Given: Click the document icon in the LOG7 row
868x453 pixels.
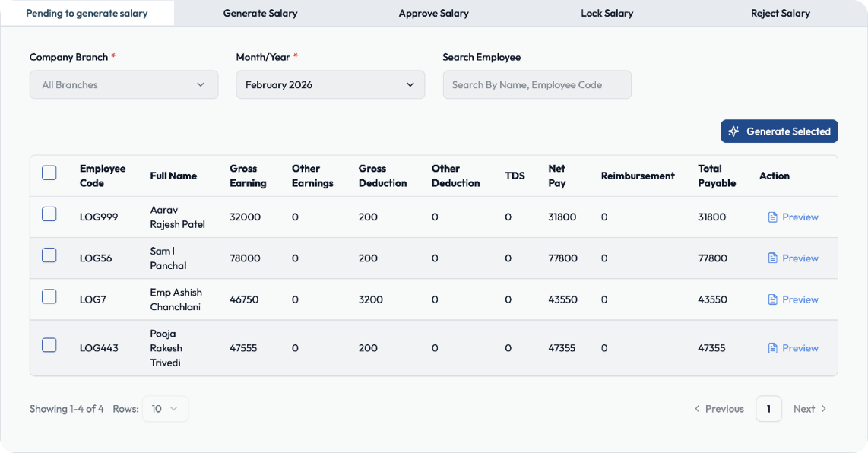Looking at the screenshot, I should [x=772, y=299].
